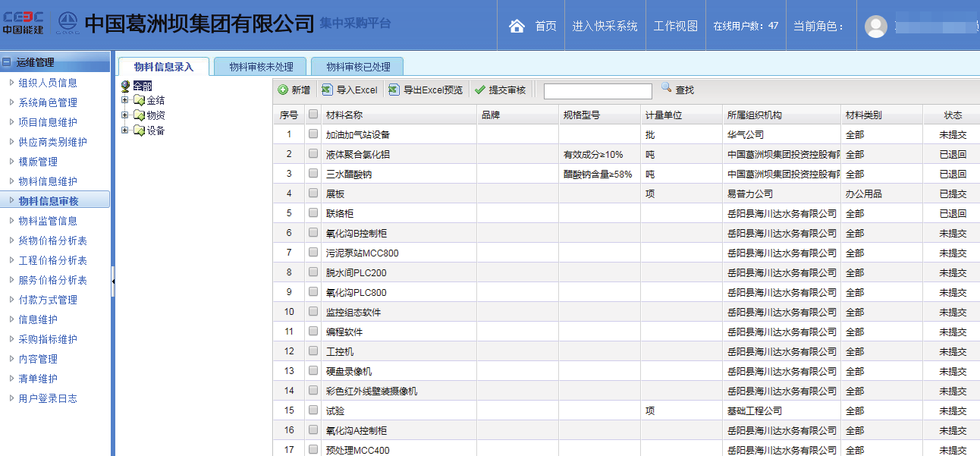Click the 提交审核 checkmark icon

click(479, 90)
